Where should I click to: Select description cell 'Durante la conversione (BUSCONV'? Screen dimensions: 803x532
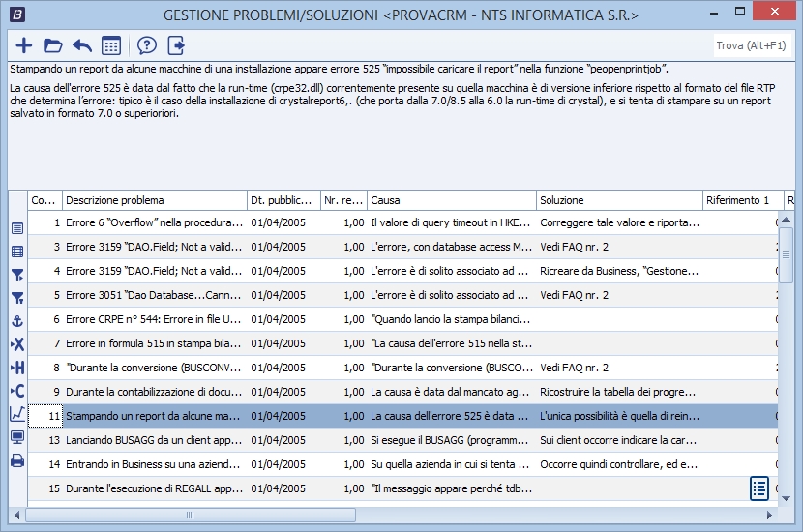(x=154, y=368)
